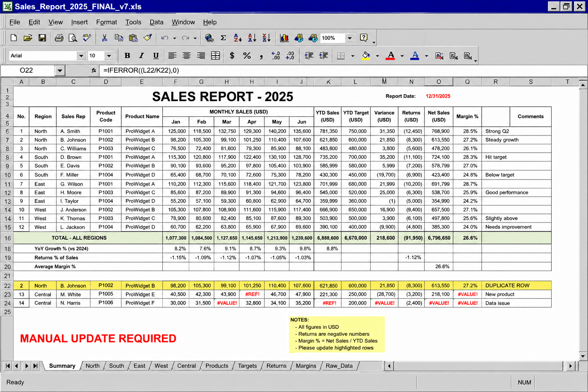Launch the Chart Wizard icon

point(284,38)
